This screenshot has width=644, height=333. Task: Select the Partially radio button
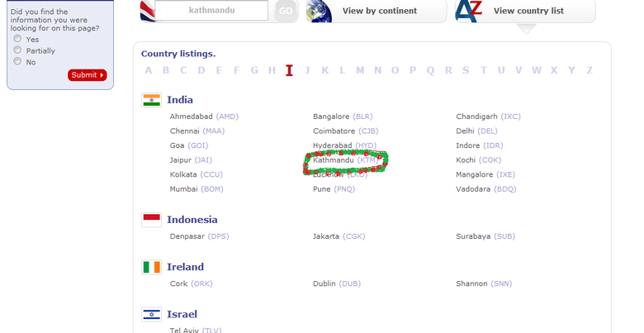tap(17, 50)
